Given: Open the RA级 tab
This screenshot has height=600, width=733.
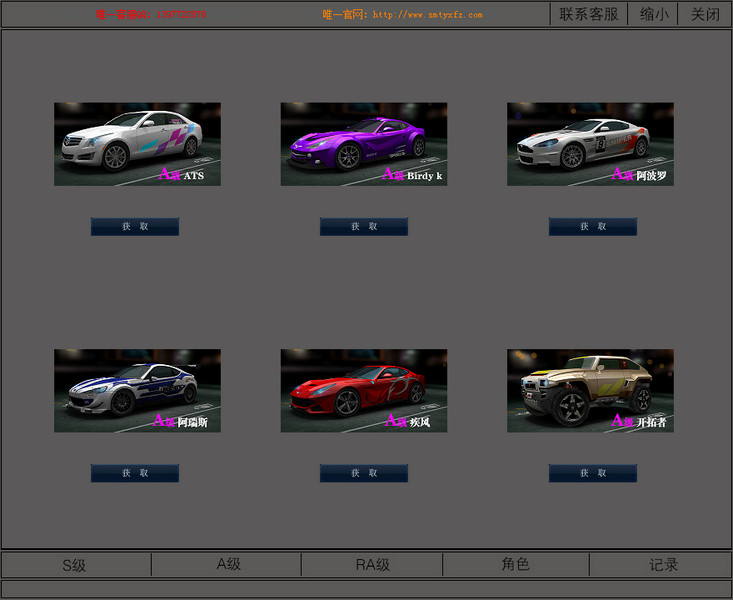Looking at the screenshot, I should tap(372, 565).
